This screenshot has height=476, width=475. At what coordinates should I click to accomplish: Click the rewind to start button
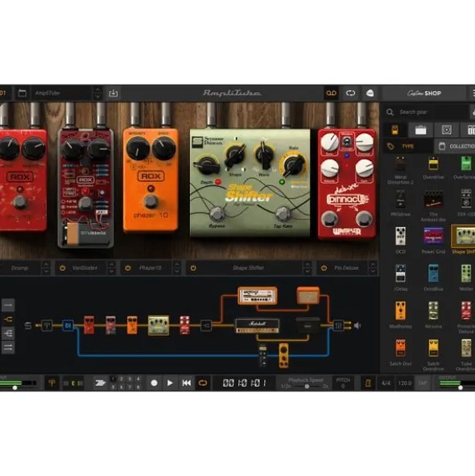pyautogui.click(x=186, y=383)
